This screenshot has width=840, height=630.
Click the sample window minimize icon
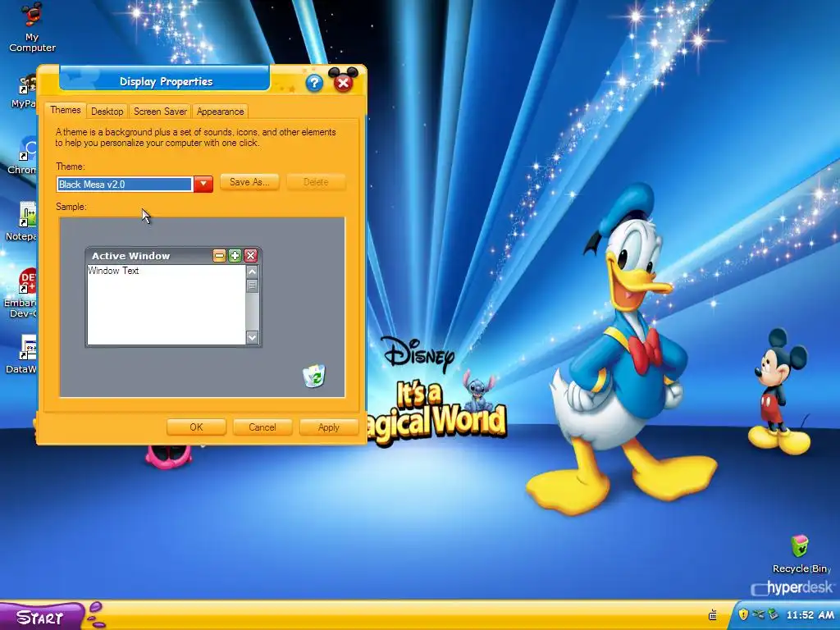[x=219, y=256]
